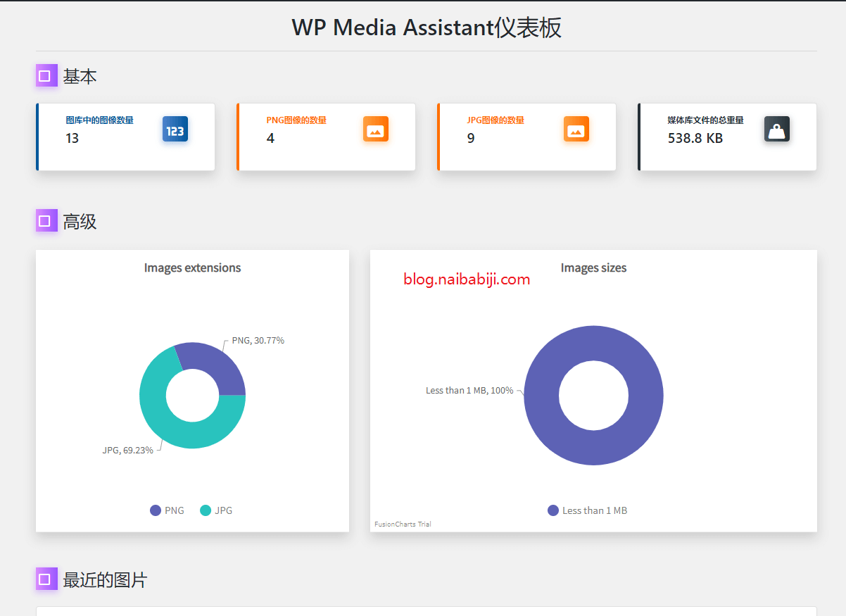The height and width of the screenshot is (616, 846).
Task: Click the blue 123 image count icon
Action: point(175,129)
